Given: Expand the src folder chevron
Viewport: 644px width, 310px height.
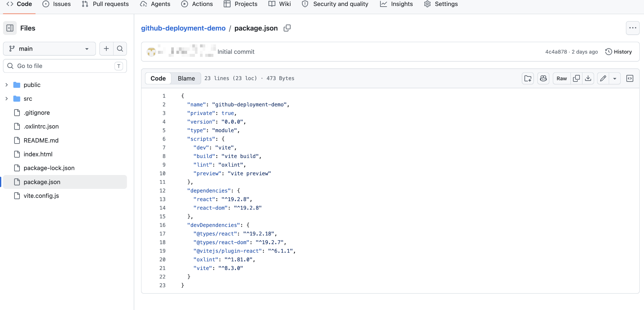Looking at the screenshot, I should (x=7, y=99).
